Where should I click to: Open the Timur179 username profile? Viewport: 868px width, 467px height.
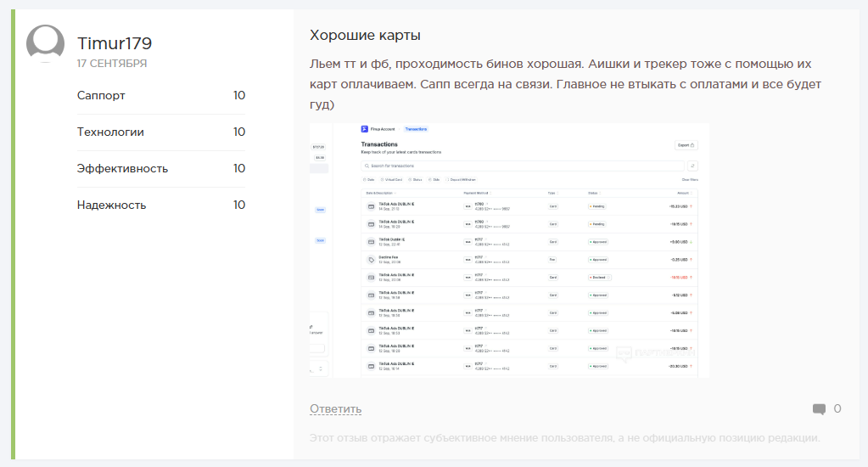tap(115, 43)
